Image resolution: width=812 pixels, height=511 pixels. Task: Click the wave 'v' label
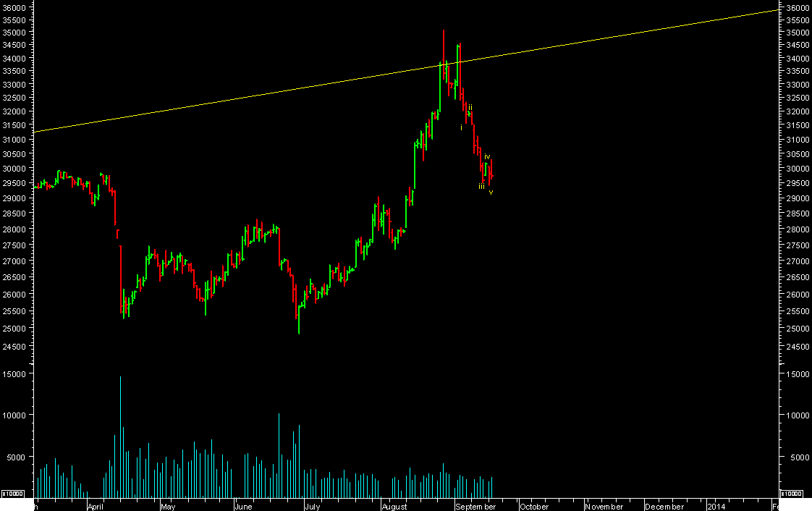(x=491, y=192)
